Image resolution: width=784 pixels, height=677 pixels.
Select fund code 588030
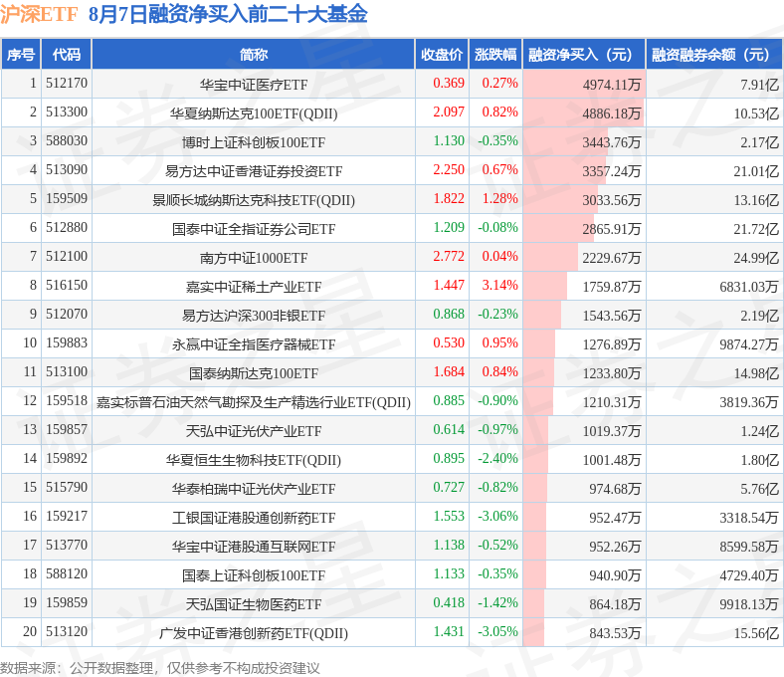67,141
